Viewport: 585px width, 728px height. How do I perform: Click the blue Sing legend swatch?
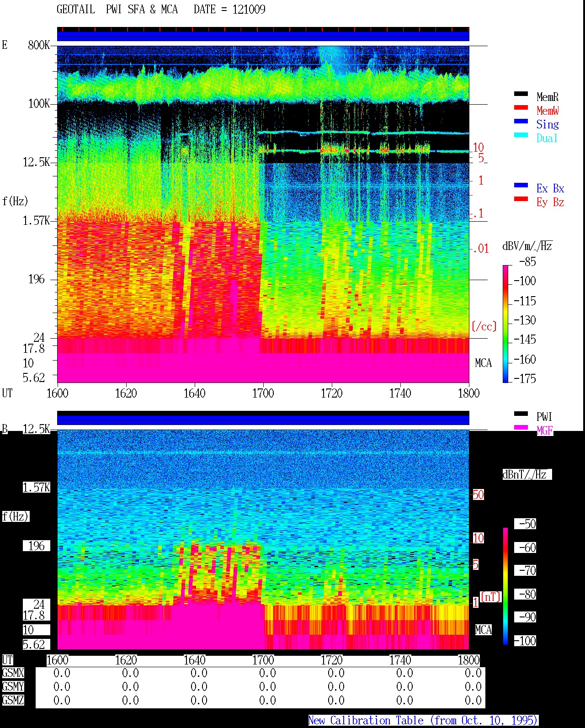pyautogui.click(x=521, y=122)
